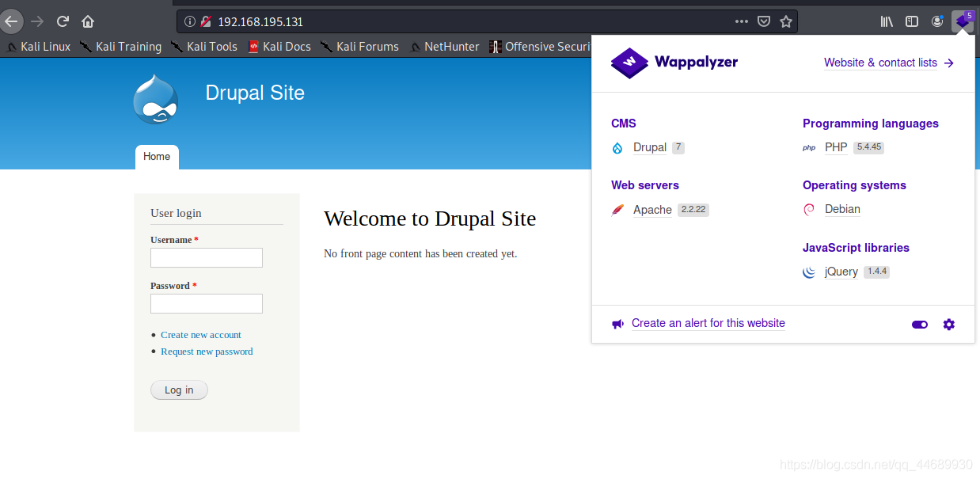
Task: Open Wappalyzer settings gear
Action: (x=949, y=324)
